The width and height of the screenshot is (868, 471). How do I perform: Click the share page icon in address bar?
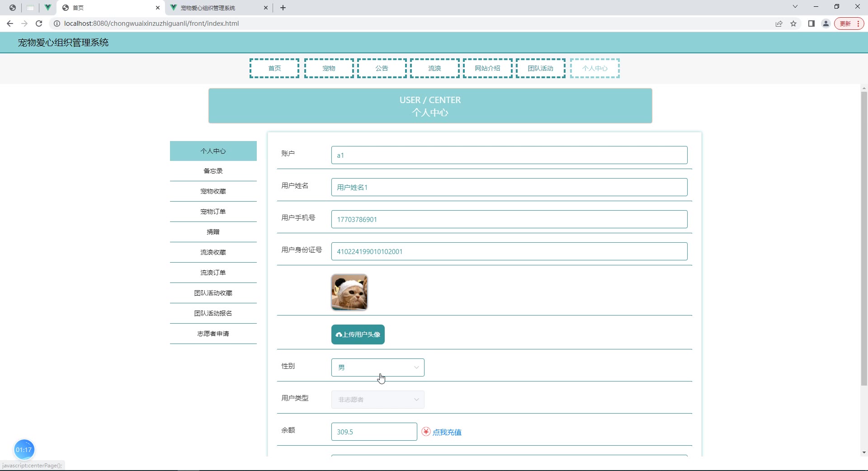tap(779, 24)
